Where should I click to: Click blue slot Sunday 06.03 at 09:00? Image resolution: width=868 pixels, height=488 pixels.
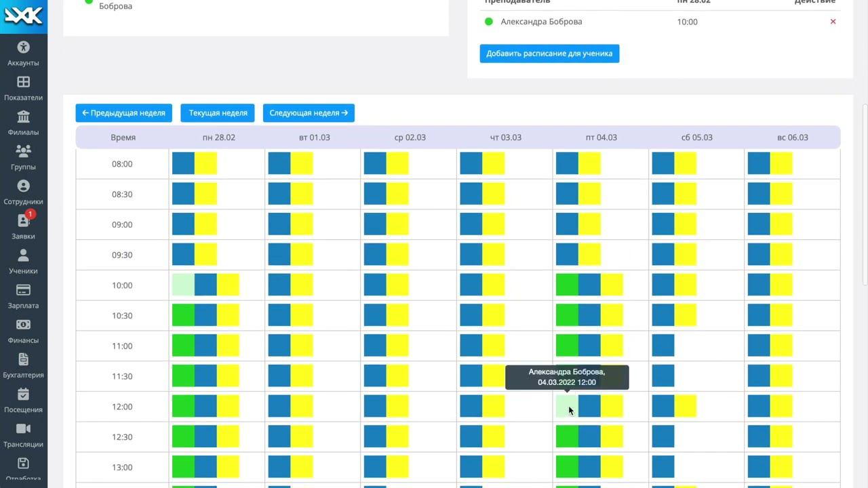coord(759,224)
